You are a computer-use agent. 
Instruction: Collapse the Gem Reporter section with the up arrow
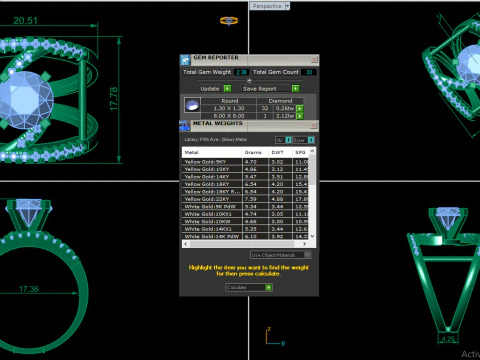pos(249,81)
